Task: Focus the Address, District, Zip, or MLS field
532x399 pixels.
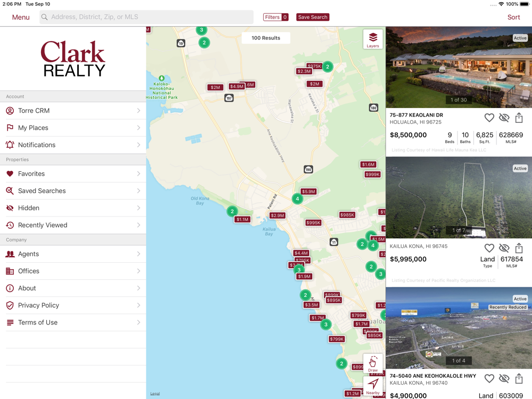Action: [146, 17]
